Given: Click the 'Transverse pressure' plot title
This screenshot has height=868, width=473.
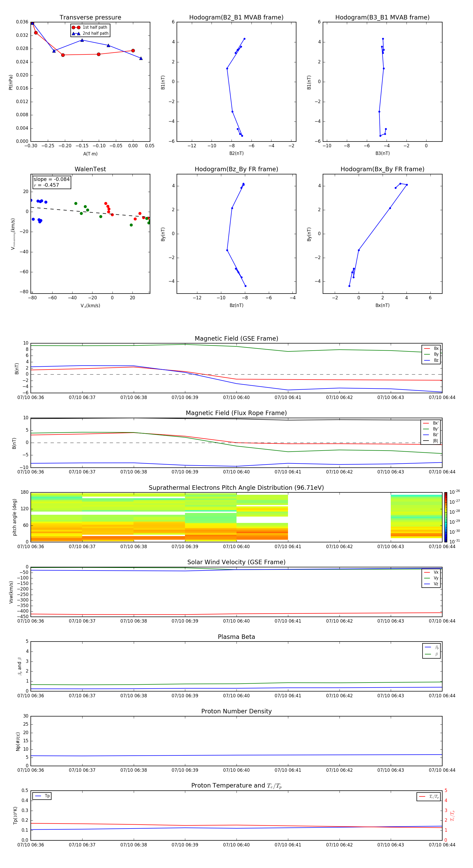Looking at the screenshot, I should click(90, 17).
